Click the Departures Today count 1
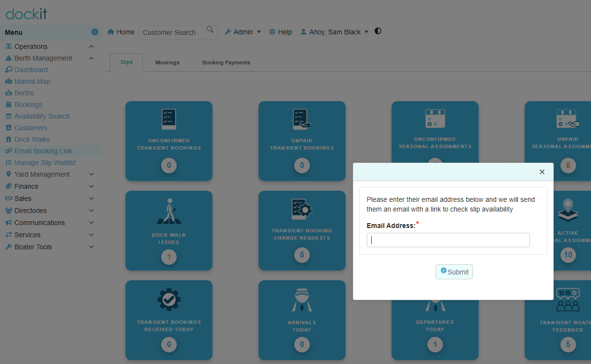Image resolution: width=591 pixels, height=364 pixels. click(435, 345)
